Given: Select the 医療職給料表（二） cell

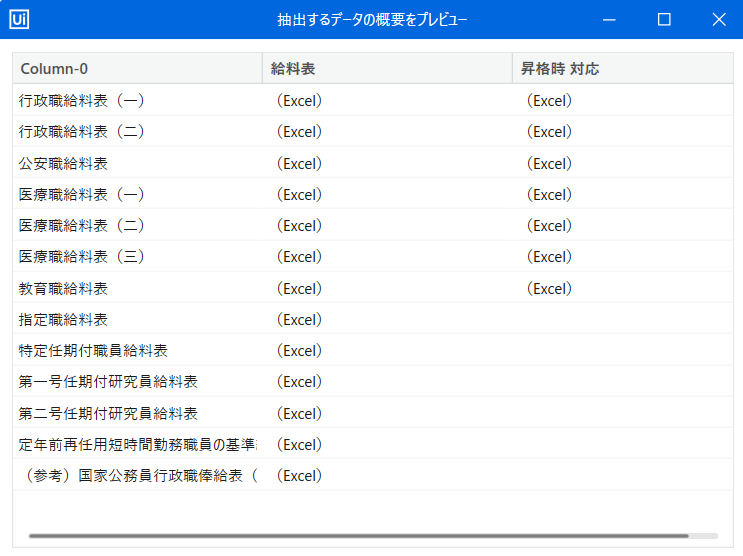Looking at the screenshot, I should pyautogui.click(x=137, y=226).
